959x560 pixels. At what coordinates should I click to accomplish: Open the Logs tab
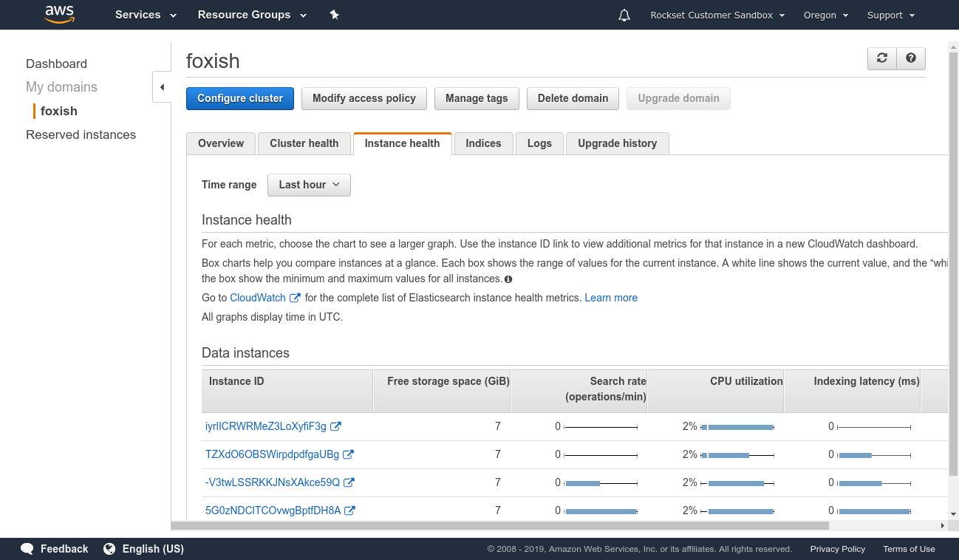[x=539, y=143]
